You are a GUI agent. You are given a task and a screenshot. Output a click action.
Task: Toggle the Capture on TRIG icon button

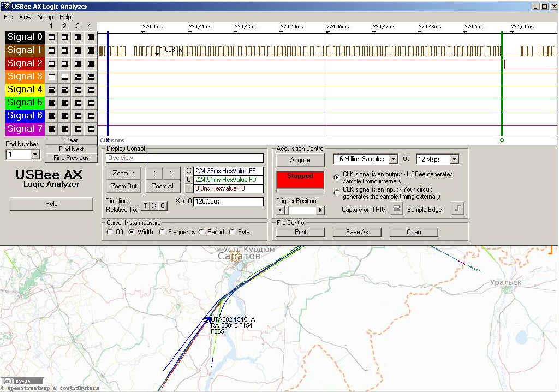(x=396, y=209)
